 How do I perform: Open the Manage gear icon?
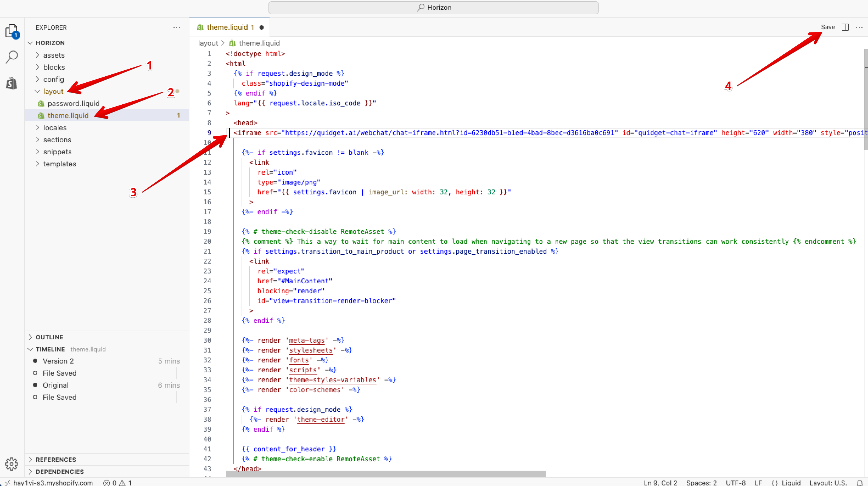(12, 464)
